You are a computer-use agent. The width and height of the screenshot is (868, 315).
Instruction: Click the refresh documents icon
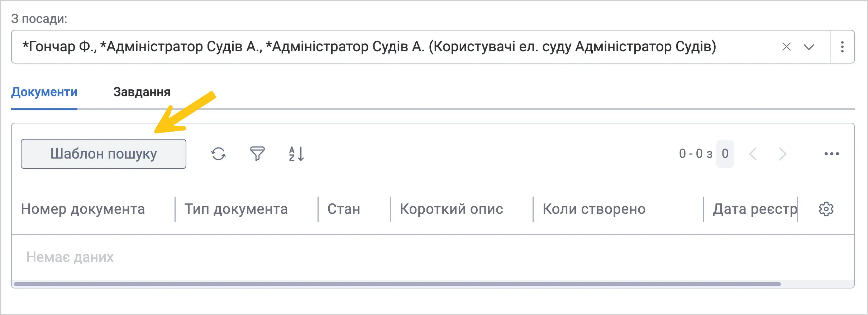point(218,154)
